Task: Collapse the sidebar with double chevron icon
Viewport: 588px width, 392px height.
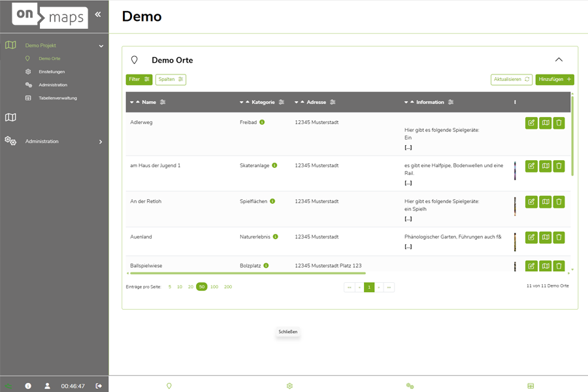Action: point(98,14)
